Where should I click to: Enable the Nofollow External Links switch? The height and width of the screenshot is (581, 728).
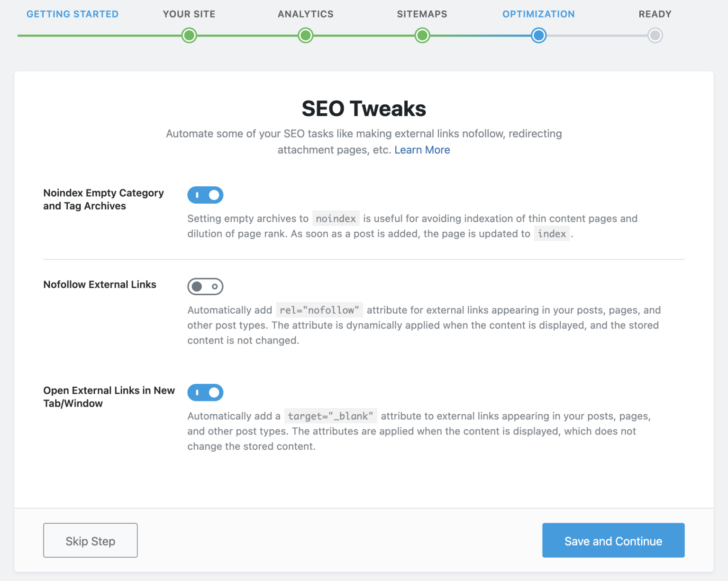(x=205, y=287)
